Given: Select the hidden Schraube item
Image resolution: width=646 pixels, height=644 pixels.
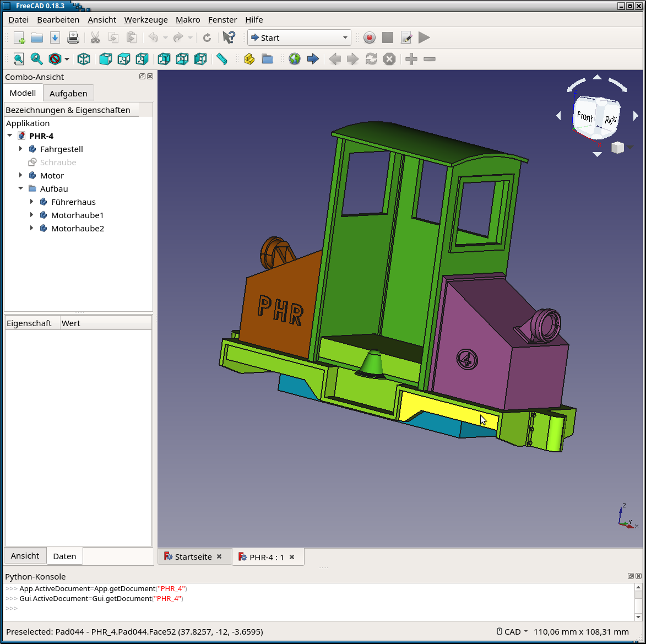Looking at the screenshot, I should point(58,163).
